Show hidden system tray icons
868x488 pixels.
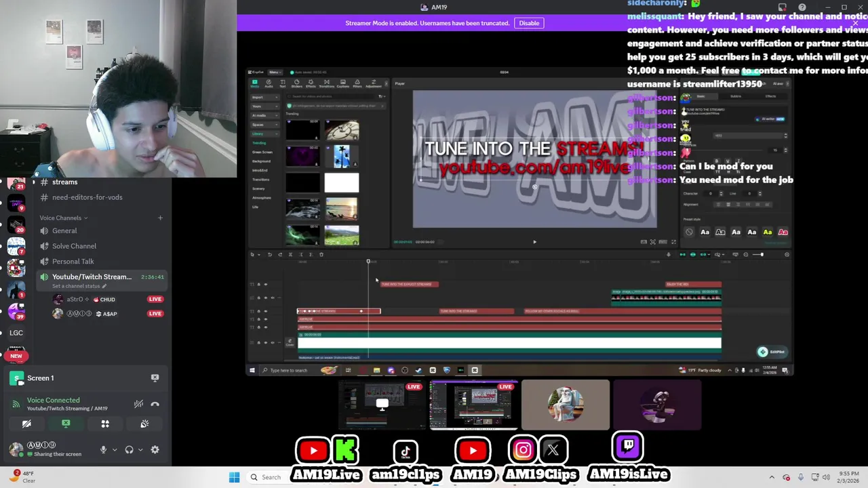[x=772, y=477]
